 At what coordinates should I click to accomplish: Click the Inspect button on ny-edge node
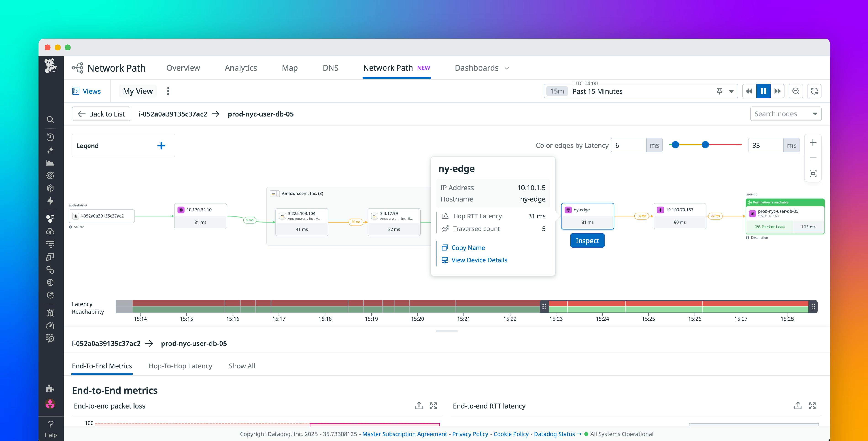click(x=587, y=240)
